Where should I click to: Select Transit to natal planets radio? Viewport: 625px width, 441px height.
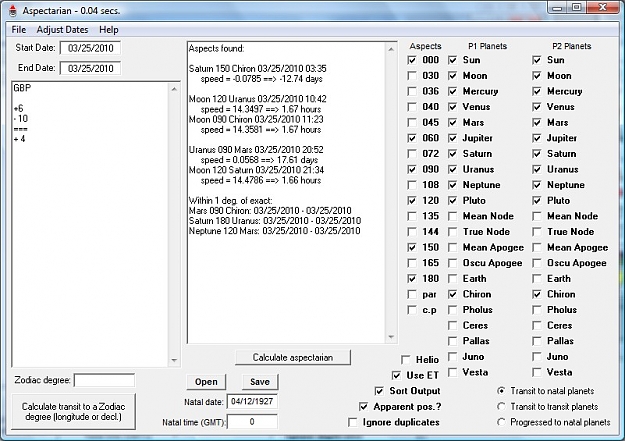(501, 391)
